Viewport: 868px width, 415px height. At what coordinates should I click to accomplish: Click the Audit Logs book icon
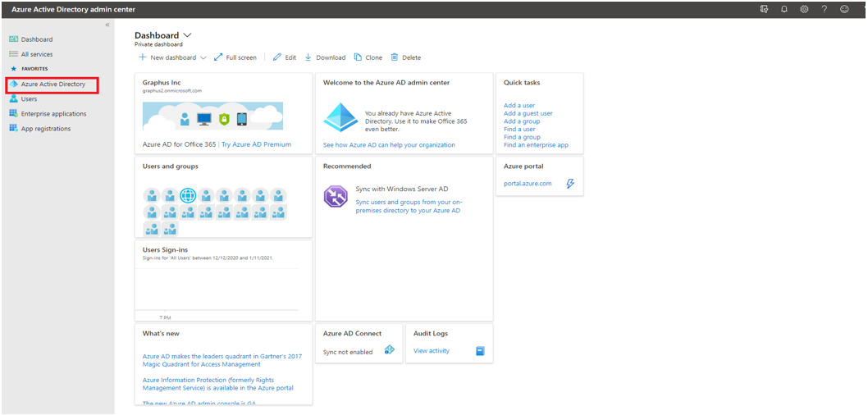480,351
